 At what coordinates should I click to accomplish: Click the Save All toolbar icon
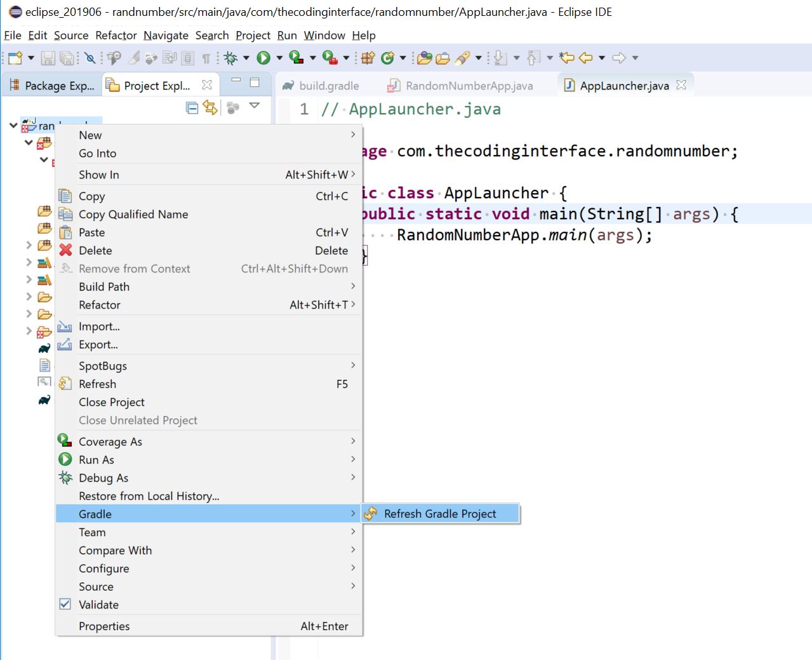coord(67,57)
